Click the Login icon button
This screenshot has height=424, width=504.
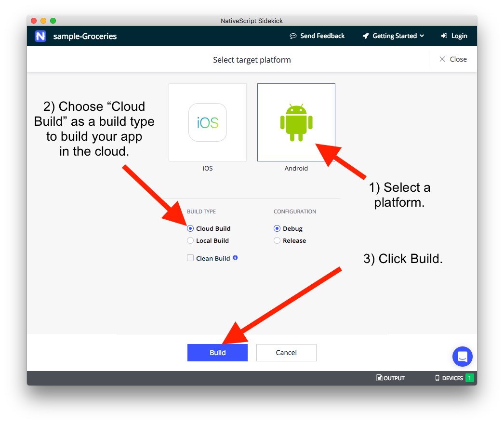pyautogui.click(x=444, y=36)
